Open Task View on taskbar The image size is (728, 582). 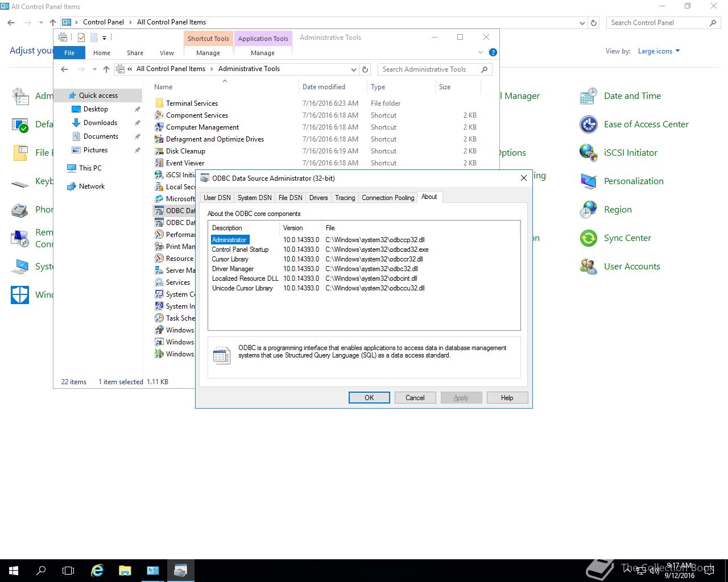pos(68,570)
